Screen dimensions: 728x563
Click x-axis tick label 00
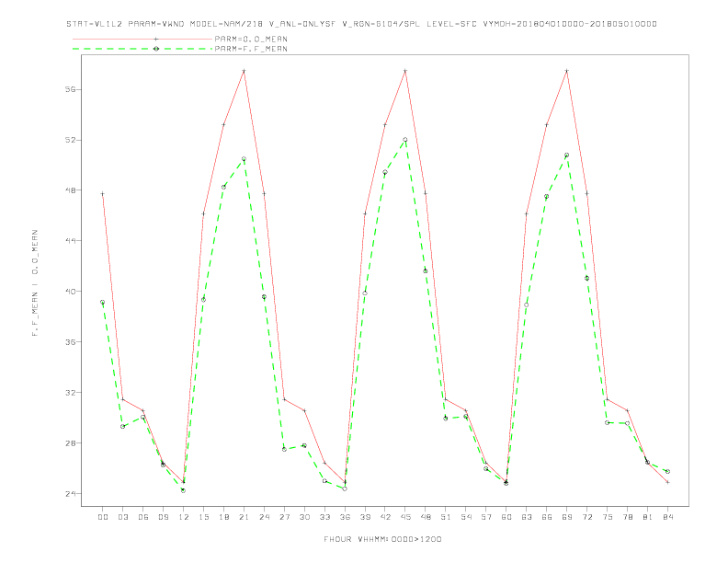103,517
